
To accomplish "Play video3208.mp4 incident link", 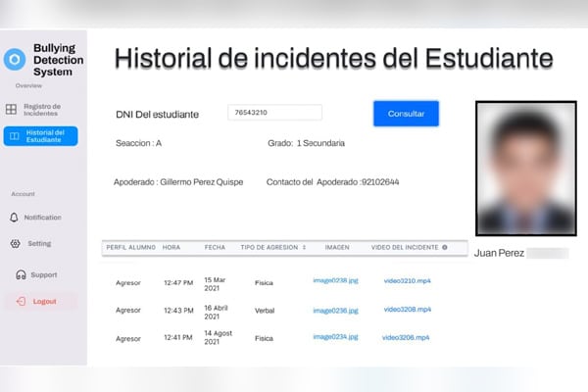I will 407,310.
